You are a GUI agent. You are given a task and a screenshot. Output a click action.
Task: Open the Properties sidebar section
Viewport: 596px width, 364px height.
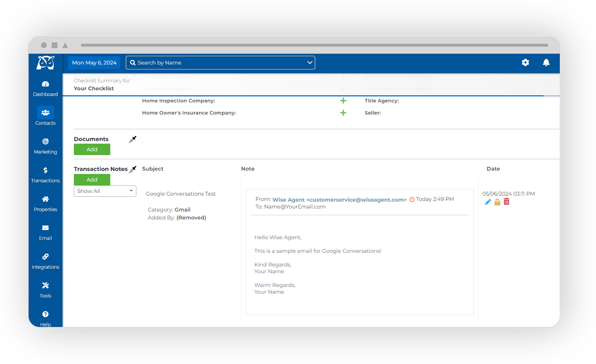45,204
